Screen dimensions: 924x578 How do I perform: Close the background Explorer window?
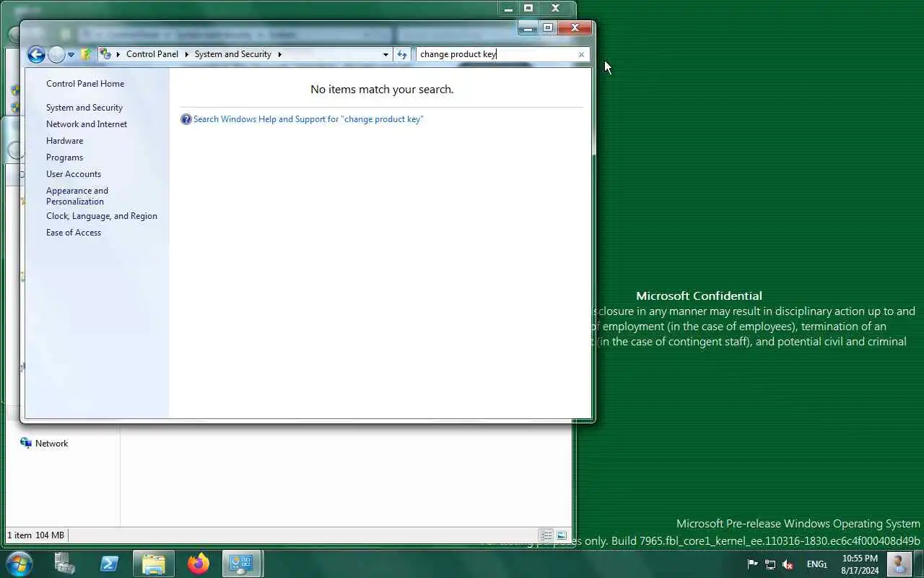pyautogui.click(x=555, y=9)
